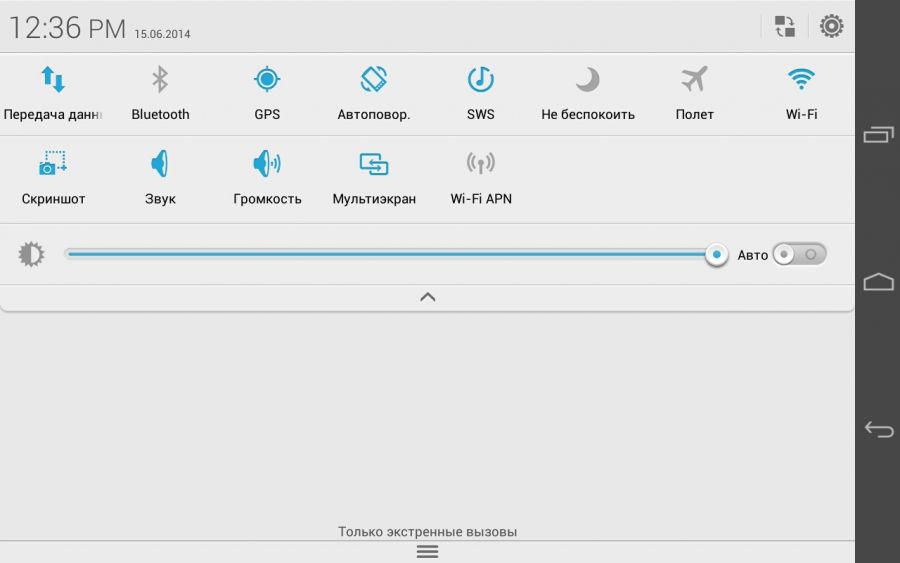Tap the Автоповор. auto-rotate icon

pyautogui.click(x=374, y=81)
